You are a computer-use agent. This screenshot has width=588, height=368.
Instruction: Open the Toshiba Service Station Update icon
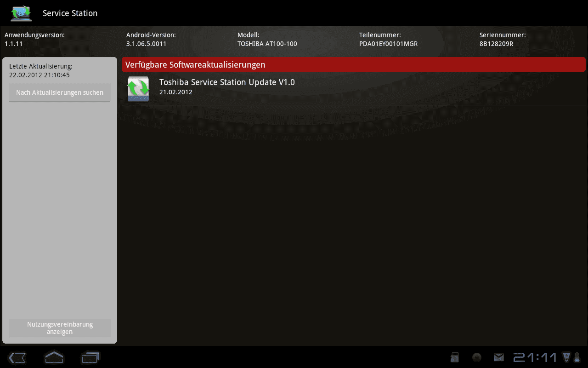point(138,89)
